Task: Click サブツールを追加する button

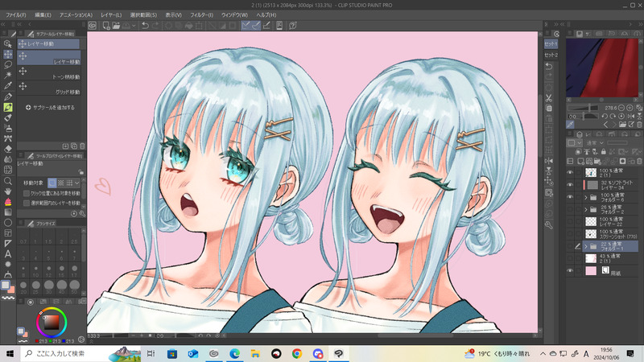Action: point(50,107)
